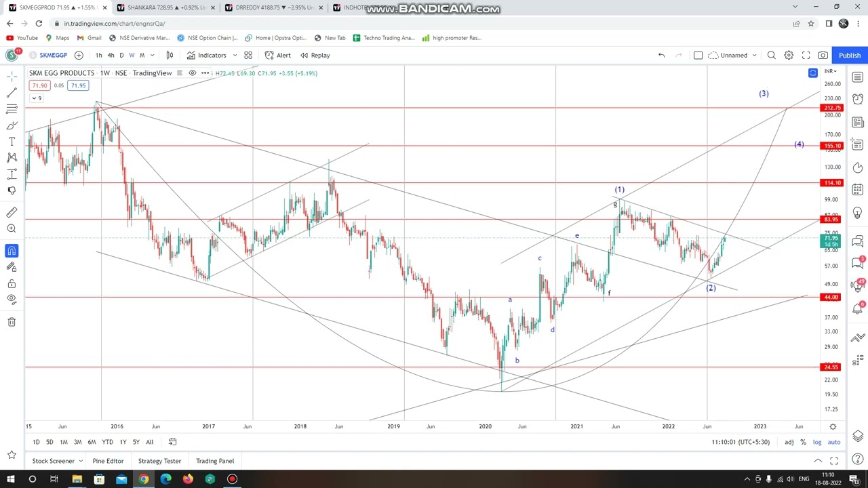This screenshot has width=868, height=488.
Task: Select the crosshair cursor tool
Action: [x=12, y=77]
